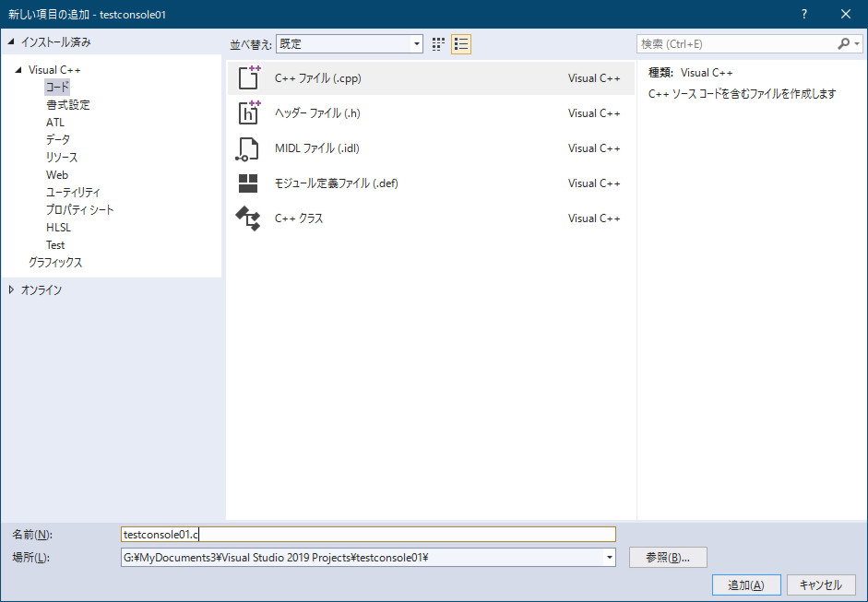
Task: Expand the オンライン tree node
Action: click(12, 289)
